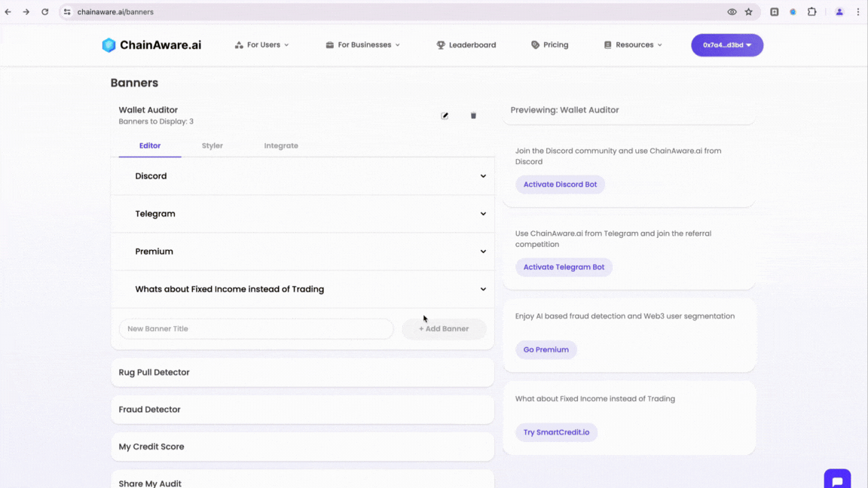Viewport: 868px width, 488px height.
Task: Open the browser extensions puzzle icon
Action: coord(811,11)
